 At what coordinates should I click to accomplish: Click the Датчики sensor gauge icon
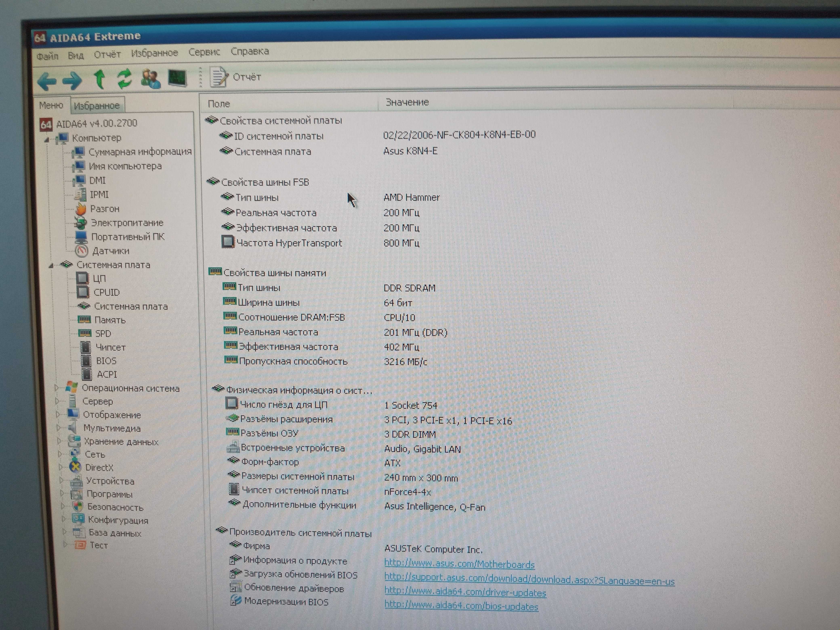(82, 251)
